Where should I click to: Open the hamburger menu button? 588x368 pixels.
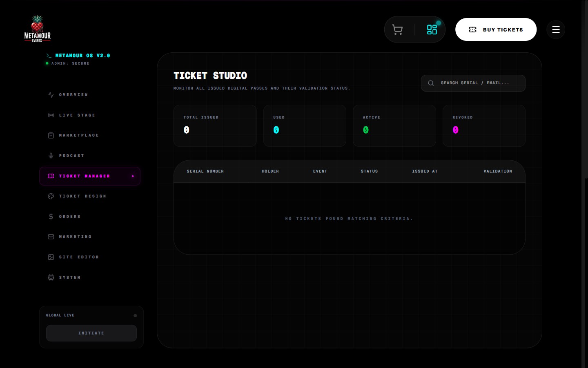556,29
